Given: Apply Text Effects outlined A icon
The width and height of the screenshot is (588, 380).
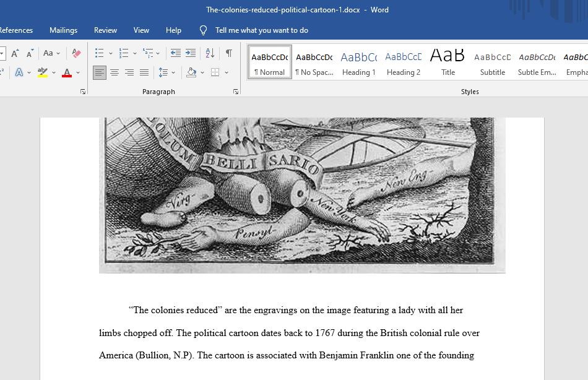Looking at the screenshot, I should [x=19, y=72].
